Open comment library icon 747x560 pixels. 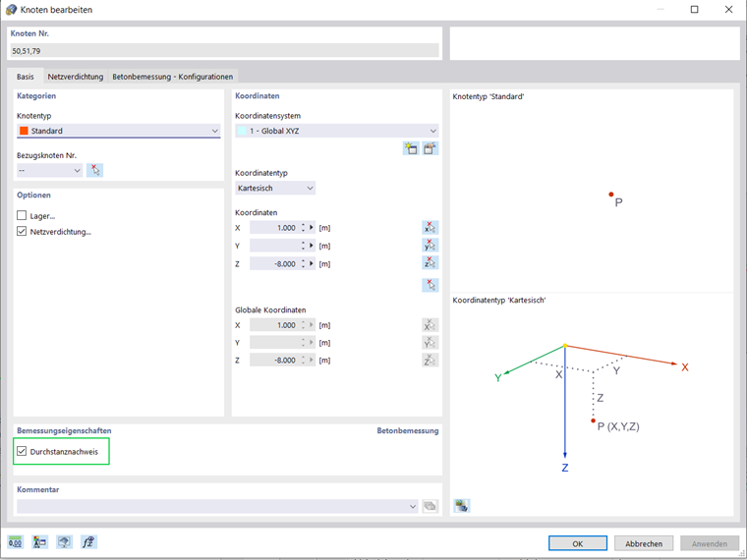tap(431, 506)
